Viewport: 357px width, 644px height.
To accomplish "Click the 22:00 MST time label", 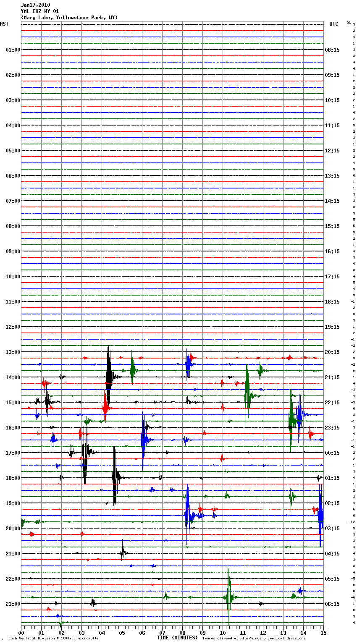I will 13,579.
